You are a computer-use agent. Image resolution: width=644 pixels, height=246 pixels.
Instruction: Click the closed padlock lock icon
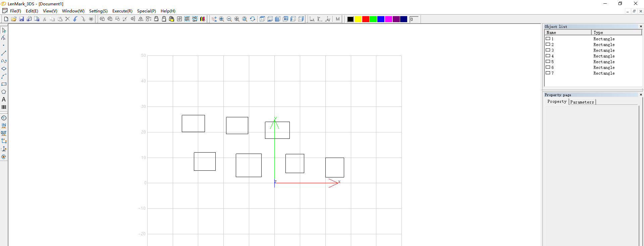tap(156, 19)
